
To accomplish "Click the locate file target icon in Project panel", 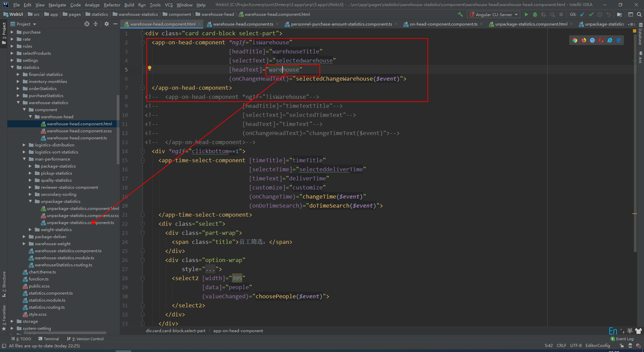I will 87,24.
